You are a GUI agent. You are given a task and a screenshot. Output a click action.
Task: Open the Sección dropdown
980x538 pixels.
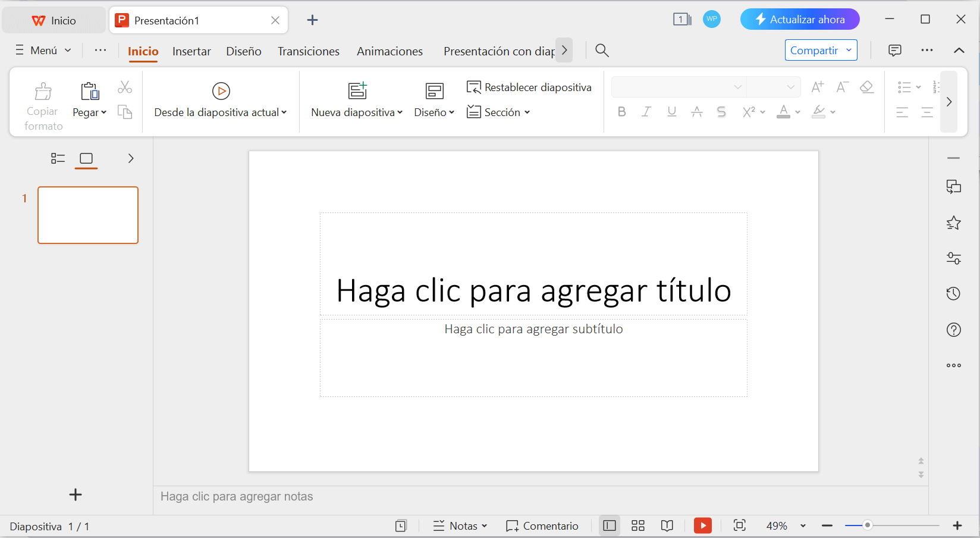point(498,112)
